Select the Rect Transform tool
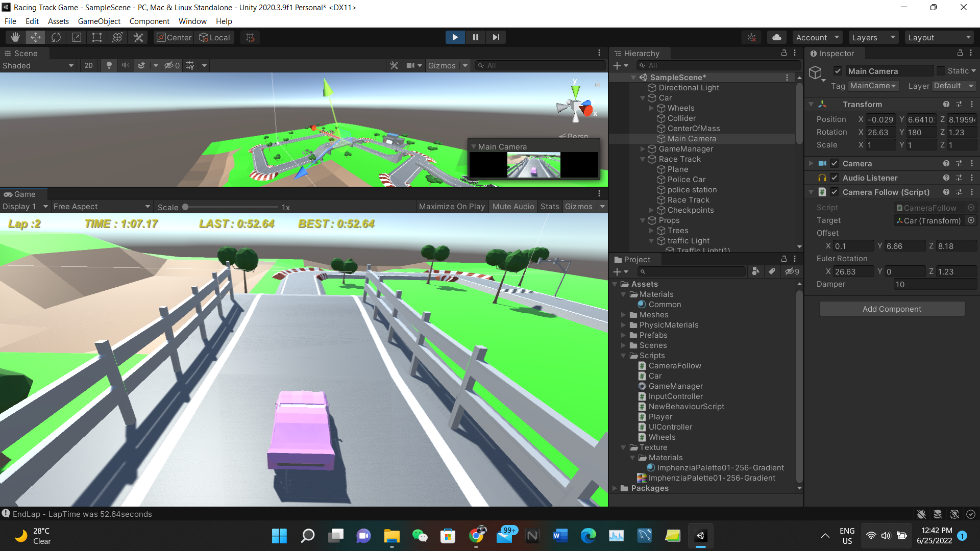The height and width of the screenshot is (551, 980). point(96,37)
